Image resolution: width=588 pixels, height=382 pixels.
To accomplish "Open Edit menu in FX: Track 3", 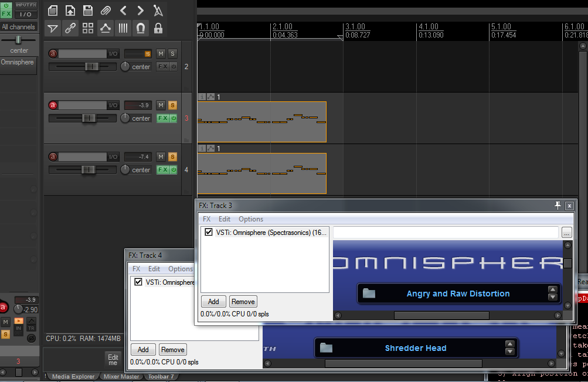I will coord(225,219).
